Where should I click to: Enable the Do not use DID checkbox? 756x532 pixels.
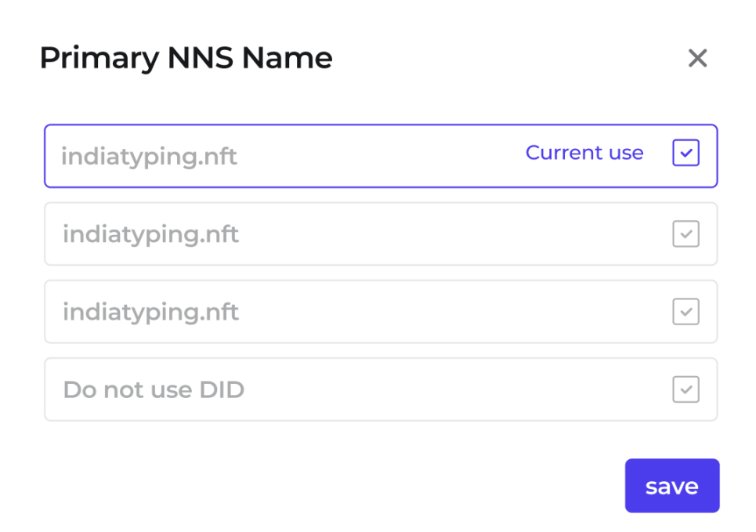point(685,389)
